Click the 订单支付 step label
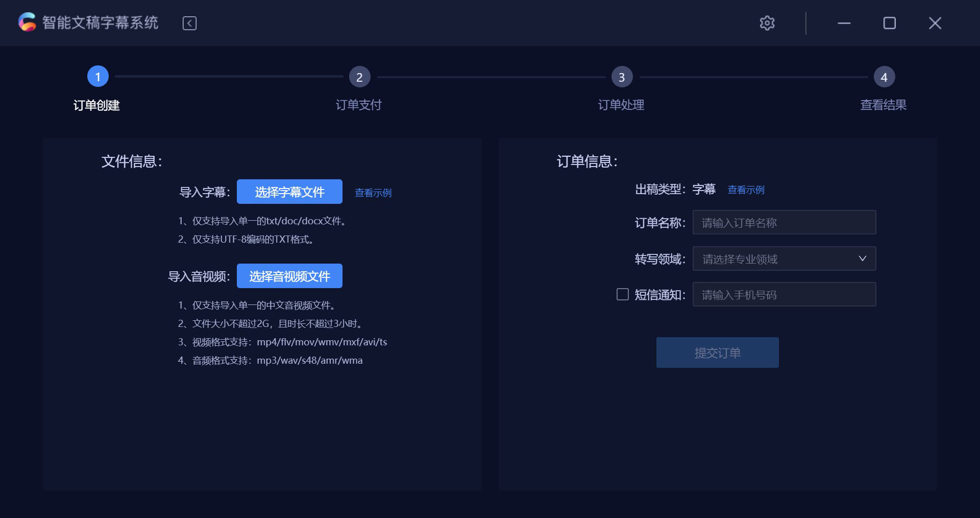The height and width of the screenshot is (518, 980). pos(359,105)
